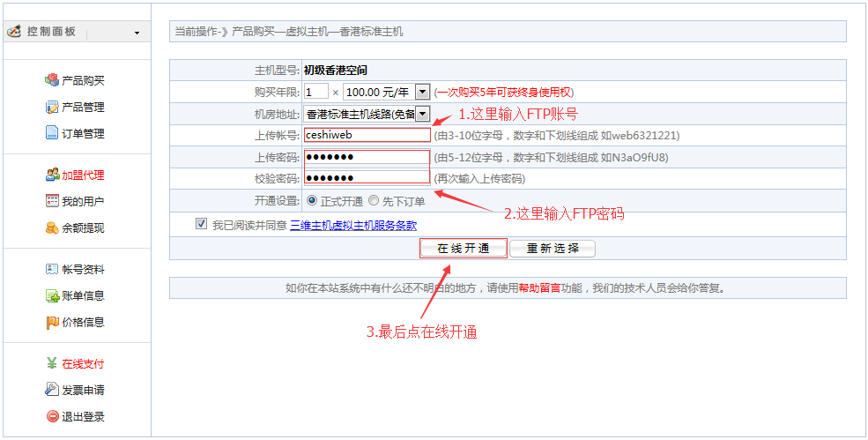Open the 100.00 元/年 price dropdown
The width and height of the screenshot is (868, 440).
point(422,92)
